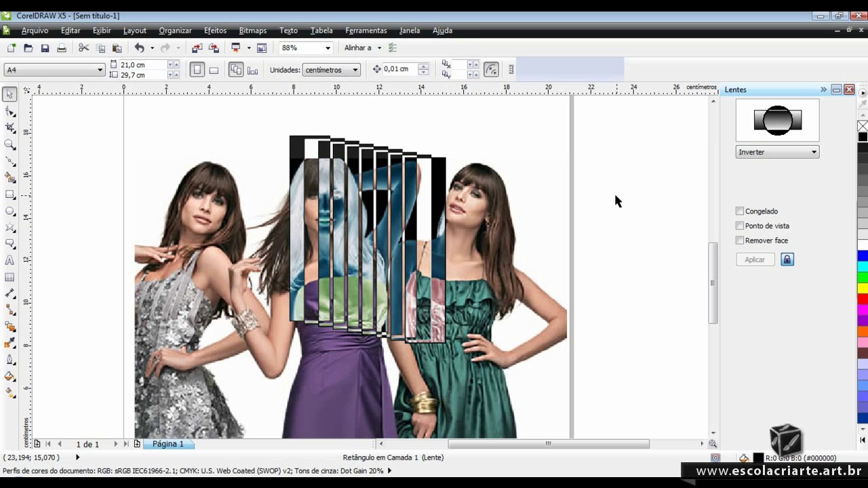Select the Rectangle tool
Image resolution: width=868 pixels, height=488 pixels.
pyautogui.click(x=9, y=195)
